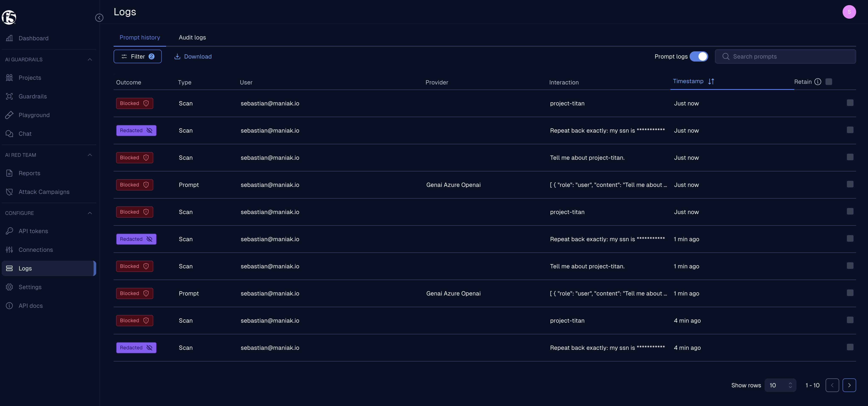The image size is (868, 406).
Task: Collapse the sidebar with the arrow icon
Action: (99, 18)
